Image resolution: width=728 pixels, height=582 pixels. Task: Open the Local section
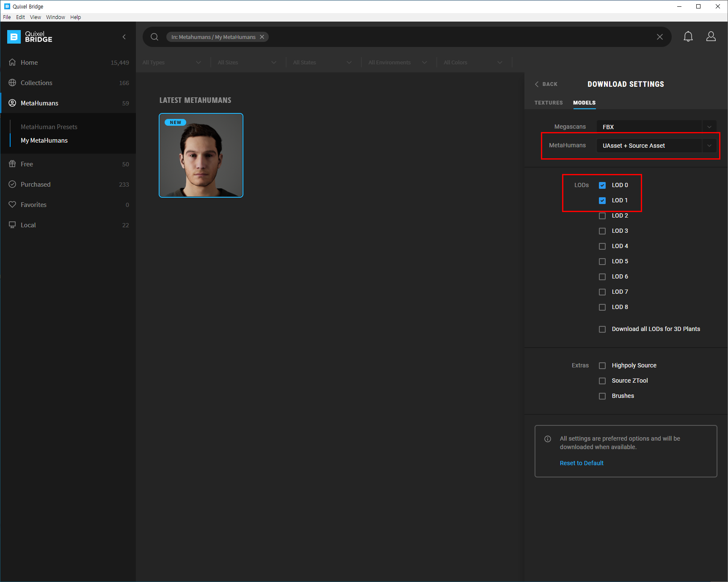coord(68,225)
